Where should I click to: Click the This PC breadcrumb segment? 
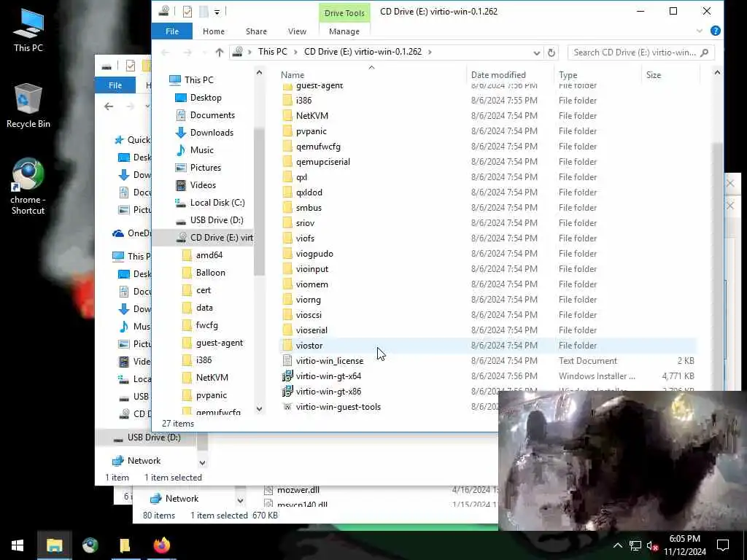[x=273, y=52]
